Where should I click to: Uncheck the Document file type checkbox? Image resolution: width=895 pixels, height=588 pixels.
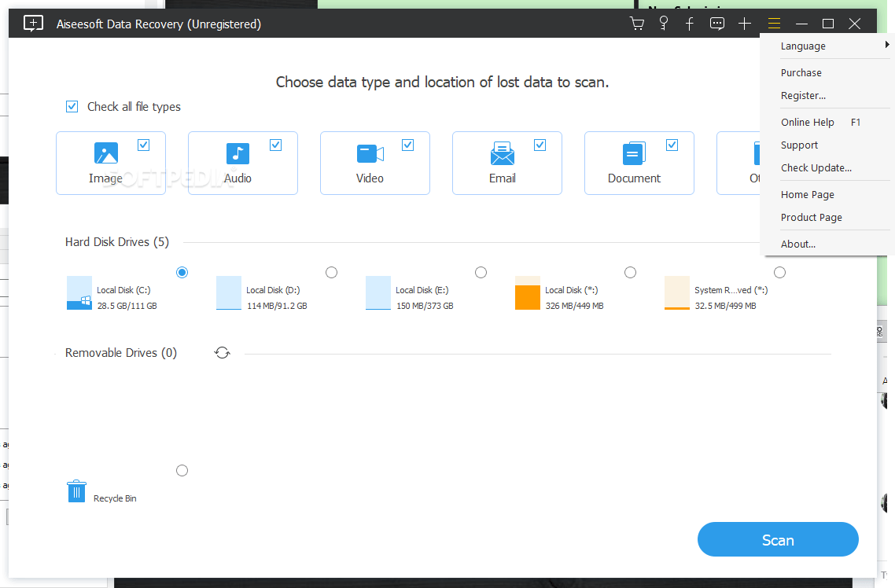672,145
